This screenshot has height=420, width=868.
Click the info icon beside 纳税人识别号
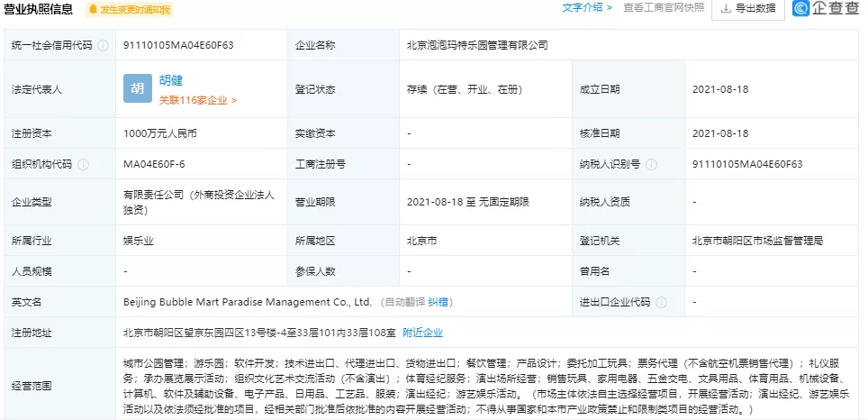pyautogui.click(x=652, y=165)
